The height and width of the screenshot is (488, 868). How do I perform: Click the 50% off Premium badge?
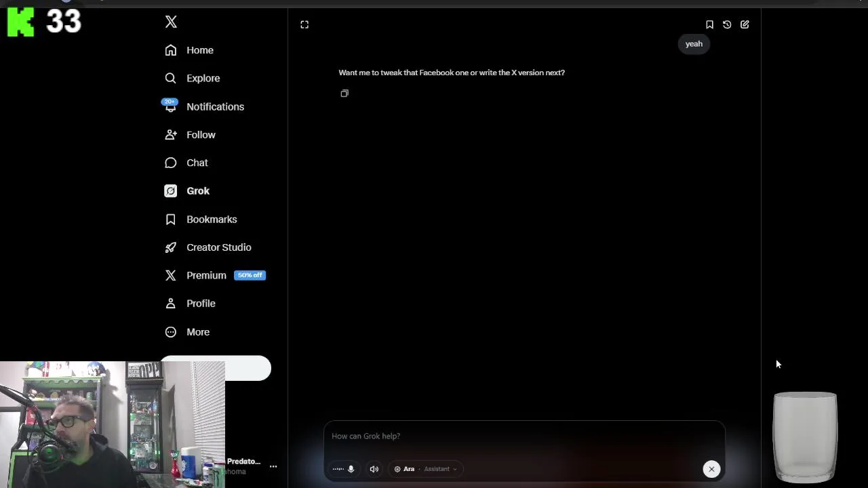tap(250, 275)
